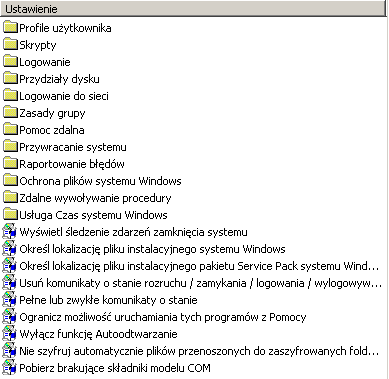This screenshot has height=379, width=389.
Task: Click the Raportowanie błędów folder icon
Action: pyautogui.click(x=10, y=163)
